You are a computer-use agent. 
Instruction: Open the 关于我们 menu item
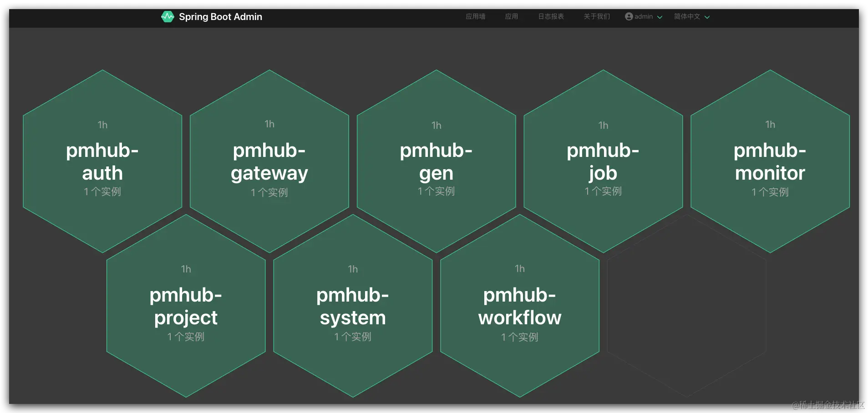[596, 16]
